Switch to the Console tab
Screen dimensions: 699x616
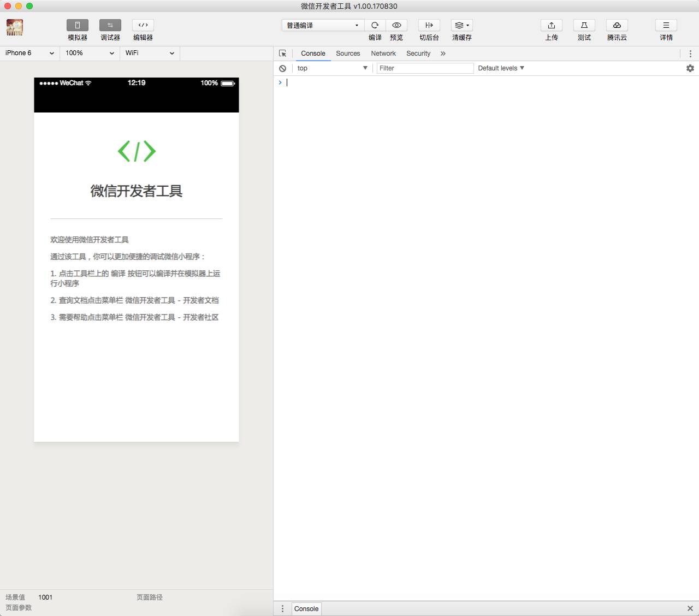pos(313,54)
